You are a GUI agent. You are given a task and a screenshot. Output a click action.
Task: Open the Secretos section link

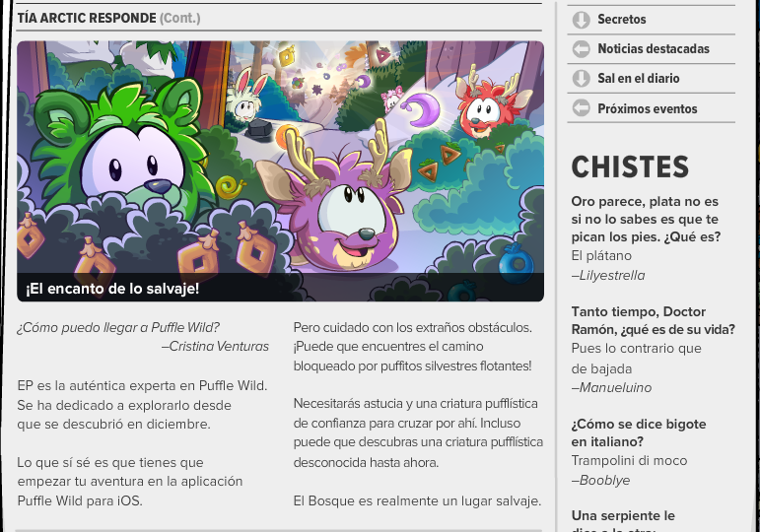click(621, 20)
